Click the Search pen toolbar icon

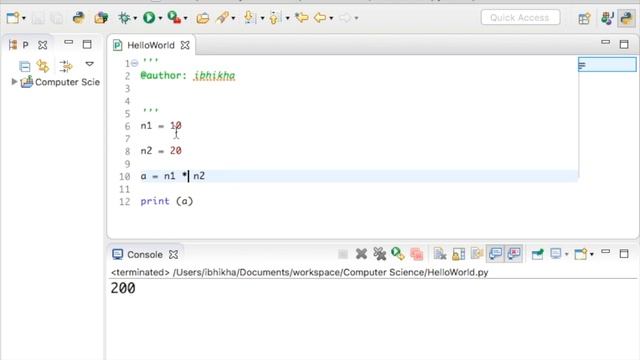pos(222,18)
